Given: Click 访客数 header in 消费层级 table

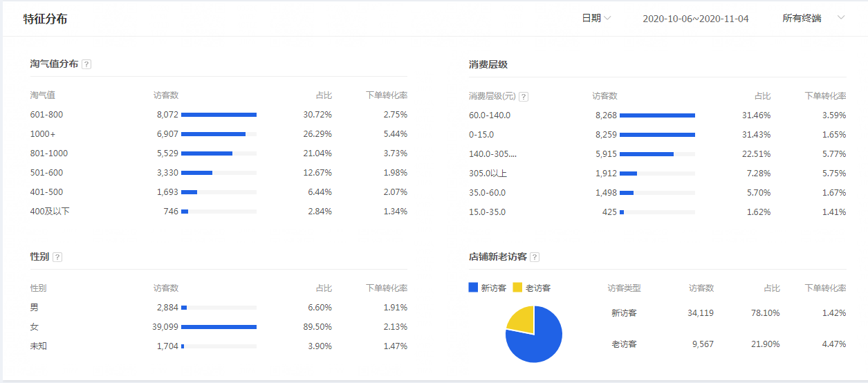Looking at the screenshot, I should coord(604,96).
